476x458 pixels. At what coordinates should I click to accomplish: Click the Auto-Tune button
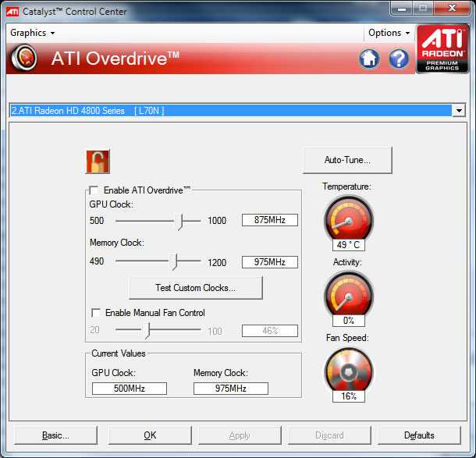click(x=347, y=160)
